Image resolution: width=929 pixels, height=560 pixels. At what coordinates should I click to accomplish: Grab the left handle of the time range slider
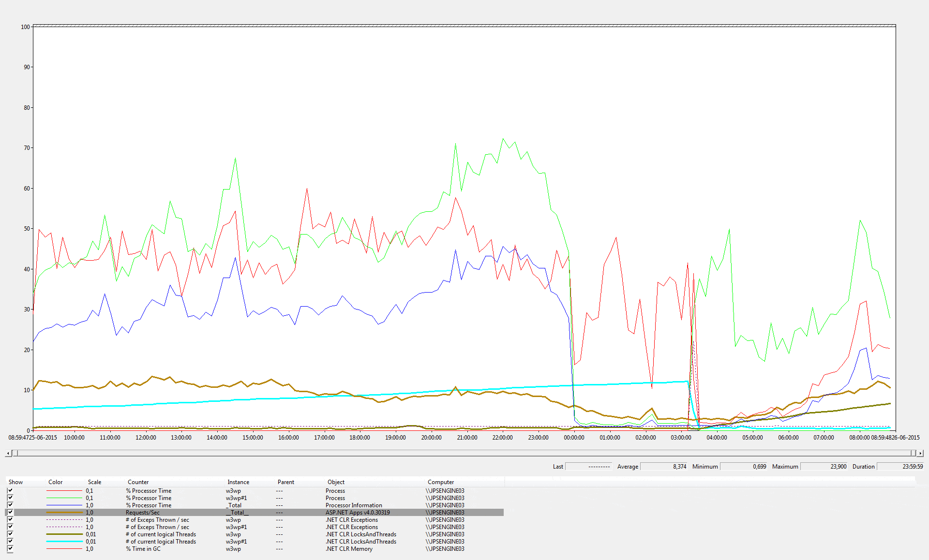point(15,453)
